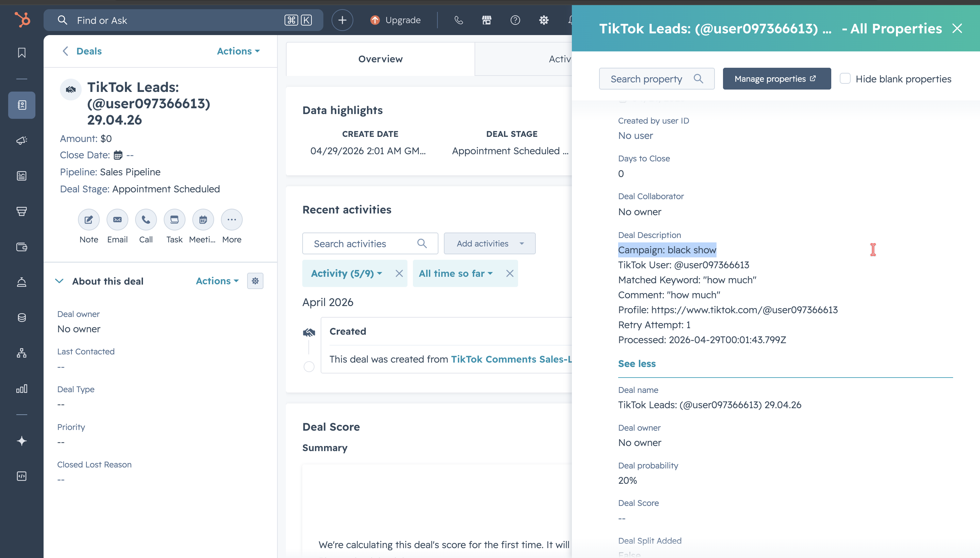The height and width of the screenshot is (558, 980).
Task: Open the Actions dropdown next to Deals
Action: [x=238, y=51]
